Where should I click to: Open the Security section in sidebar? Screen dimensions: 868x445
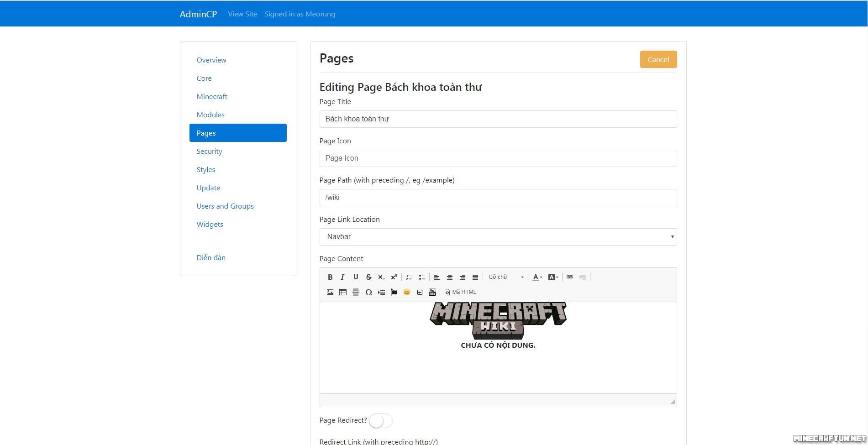209,152
